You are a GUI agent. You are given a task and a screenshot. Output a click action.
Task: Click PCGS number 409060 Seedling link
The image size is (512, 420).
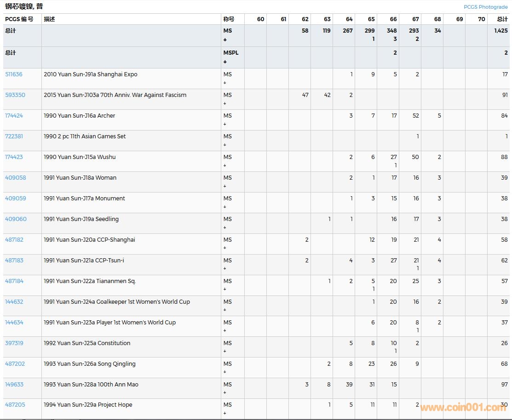coord(16,219)
